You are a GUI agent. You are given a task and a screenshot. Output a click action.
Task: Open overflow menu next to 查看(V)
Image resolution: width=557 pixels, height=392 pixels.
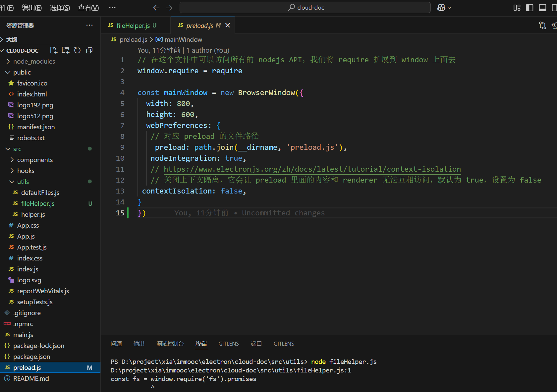112,8
